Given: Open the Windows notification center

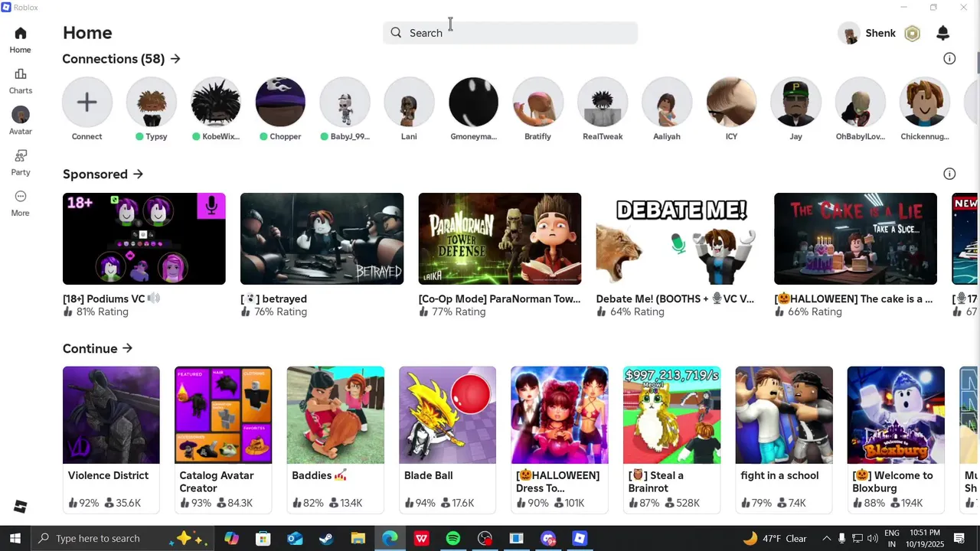Looking at the screenshot, I should tap(959, 539).
